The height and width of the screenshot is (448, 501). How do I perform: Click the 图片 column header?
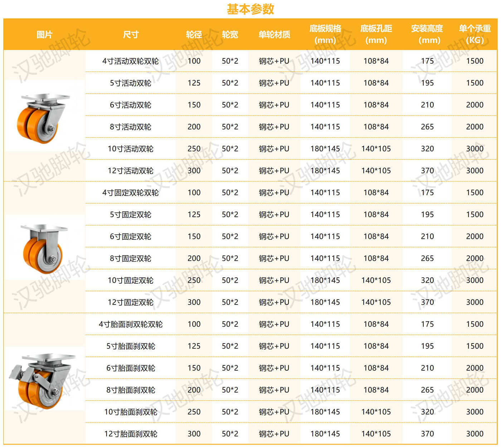point(43,35)
